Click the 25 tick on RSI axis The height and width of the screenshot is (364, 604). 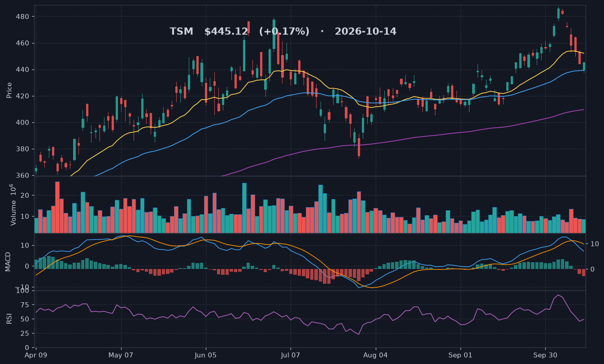click(25, 334)
